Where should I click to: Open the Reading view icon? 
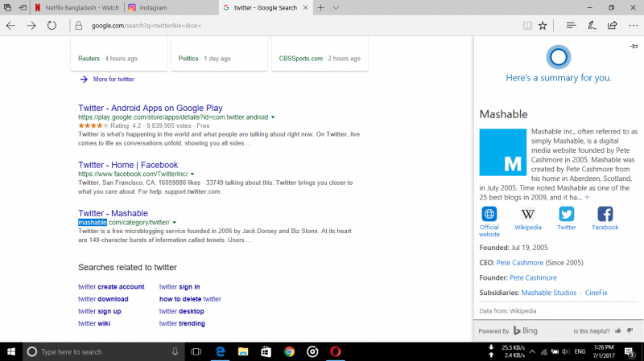(x=527, y=26)
